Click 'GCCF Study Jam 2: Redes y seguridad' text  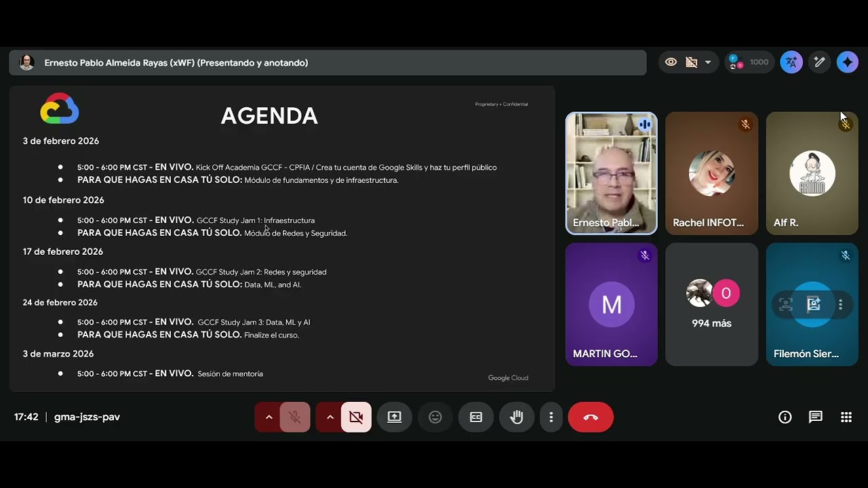pos(261,272)
